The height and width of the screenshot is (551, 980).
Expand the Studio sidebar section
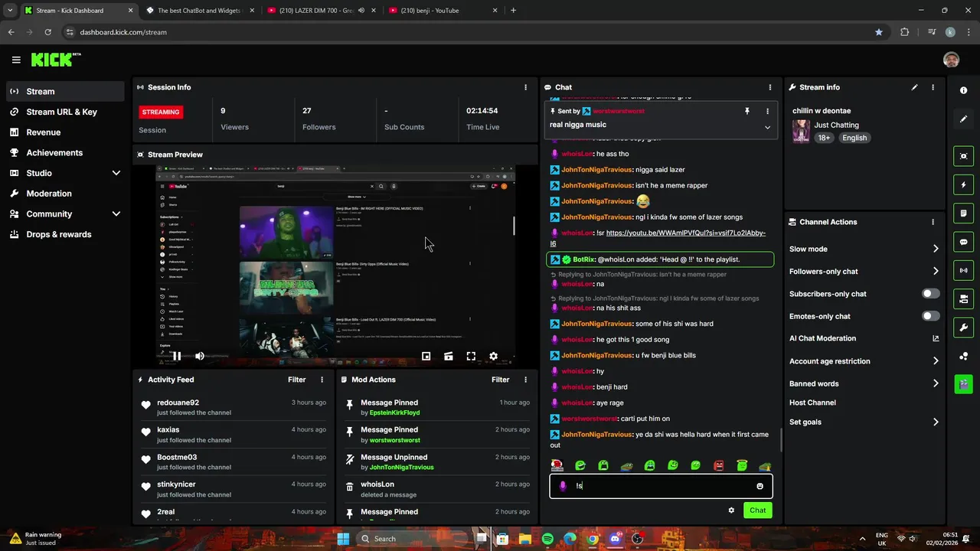click(116, 173)
